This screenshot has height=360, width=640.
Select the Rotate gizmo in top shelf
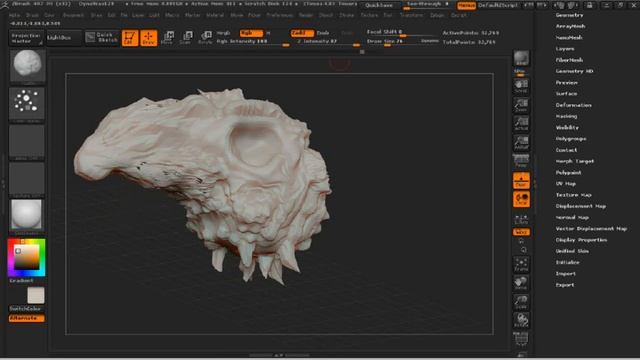205,38
